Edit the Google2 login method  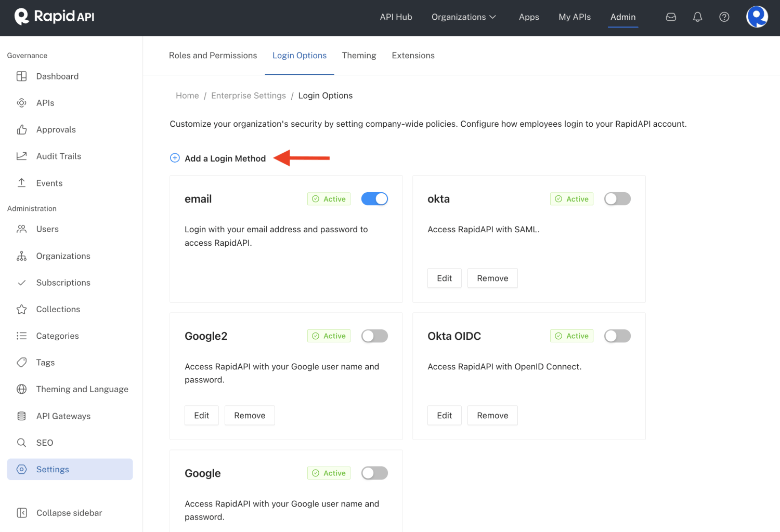[202, 415]
